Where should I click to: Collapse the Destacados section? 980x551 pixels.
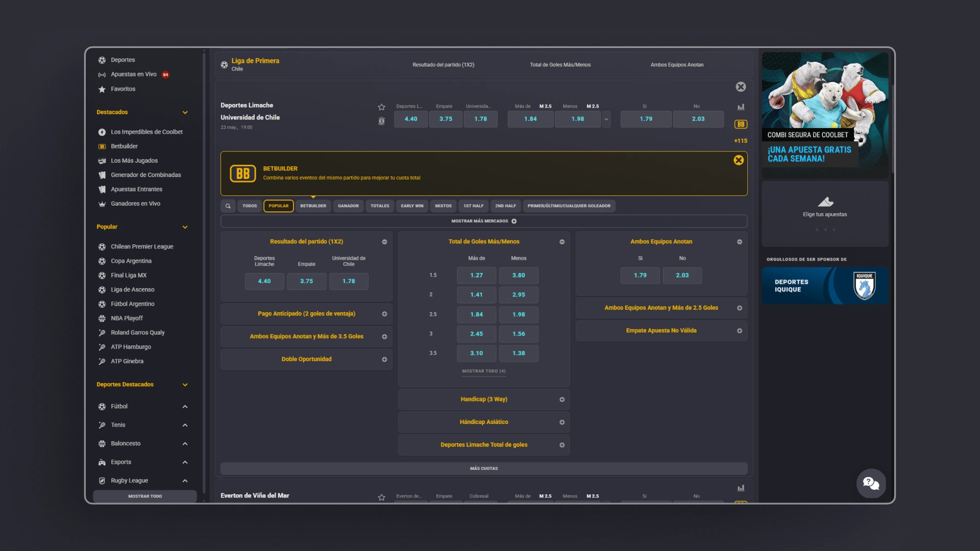[185, 112]
